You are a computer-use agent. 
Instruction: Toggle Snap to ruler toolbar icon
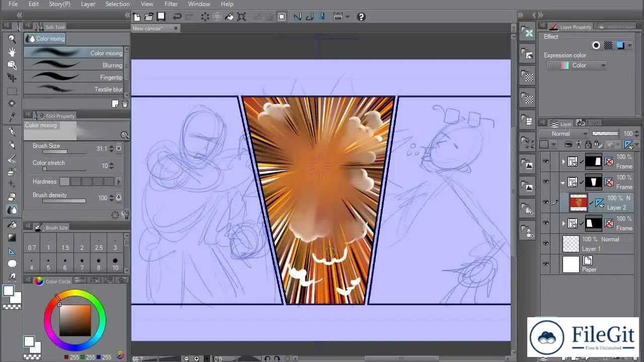coord(297,17)
